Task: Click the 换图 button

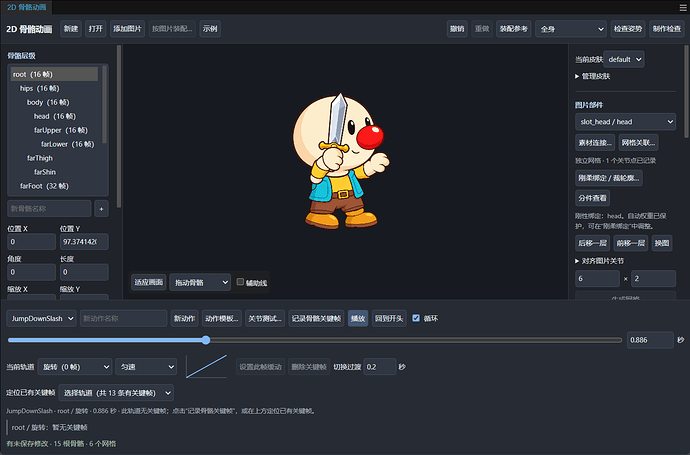Action: [x=662, y=243]
